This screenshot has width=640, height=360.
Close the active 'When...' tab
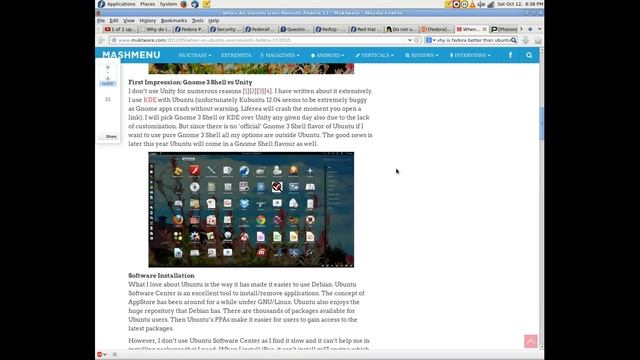(484, 29)
